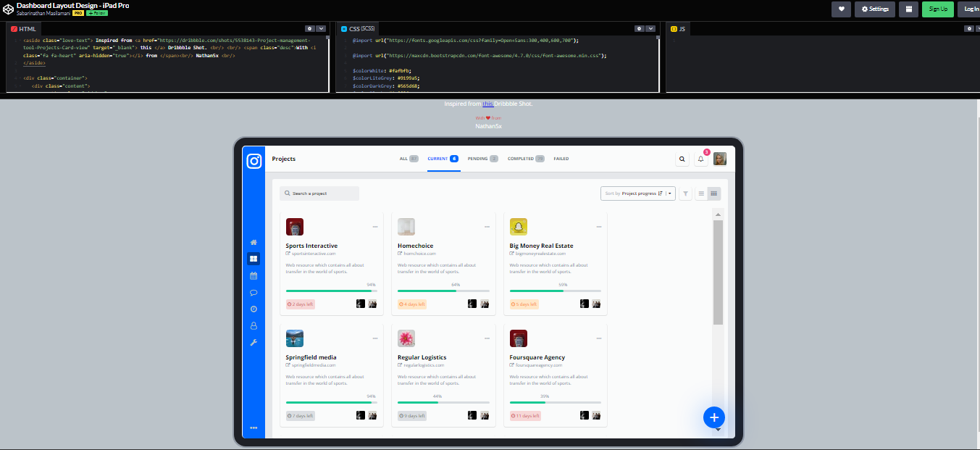The width and height of the screenshot is (980, 450).
Task: Open the filter funnel next to sort options
Action: pyautogui.click(x=685, y=193)
